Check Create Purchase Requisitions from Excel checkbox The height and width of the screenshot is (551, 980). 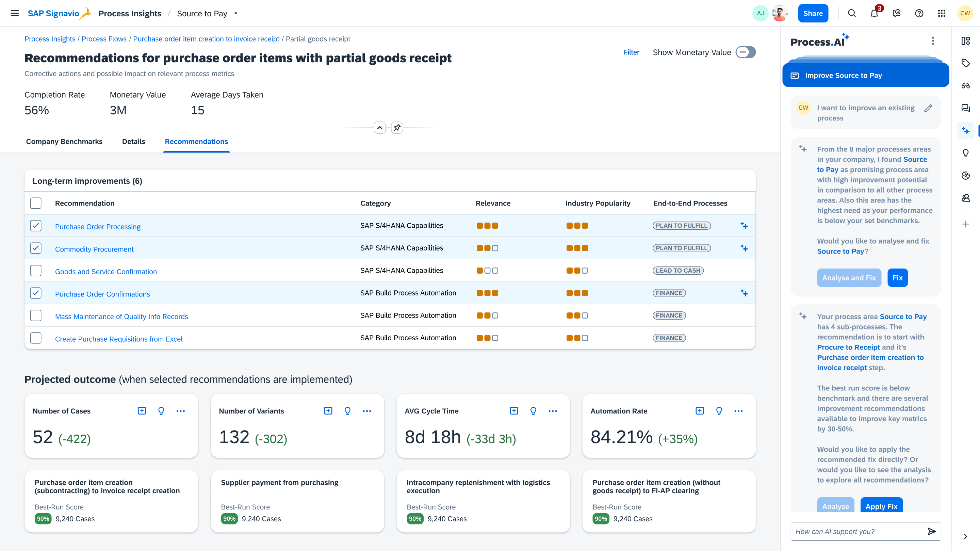36,338
